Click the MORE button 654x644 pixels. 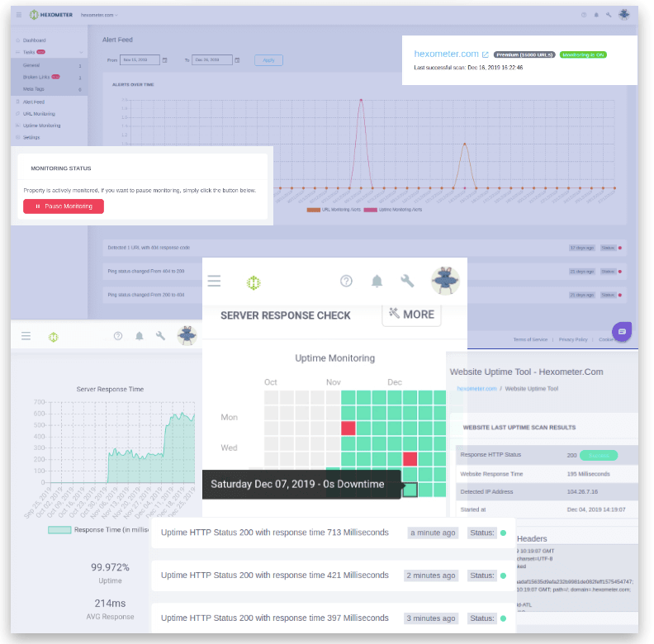point(412,315)
